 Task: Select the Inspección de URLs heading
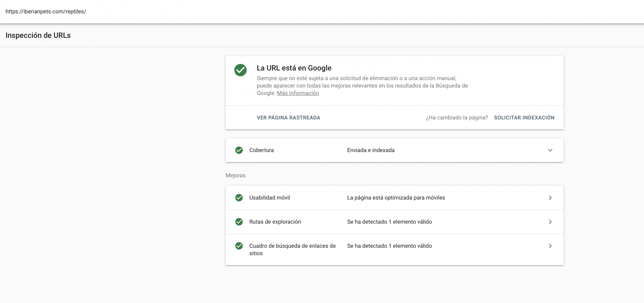(x=38, y=35)
